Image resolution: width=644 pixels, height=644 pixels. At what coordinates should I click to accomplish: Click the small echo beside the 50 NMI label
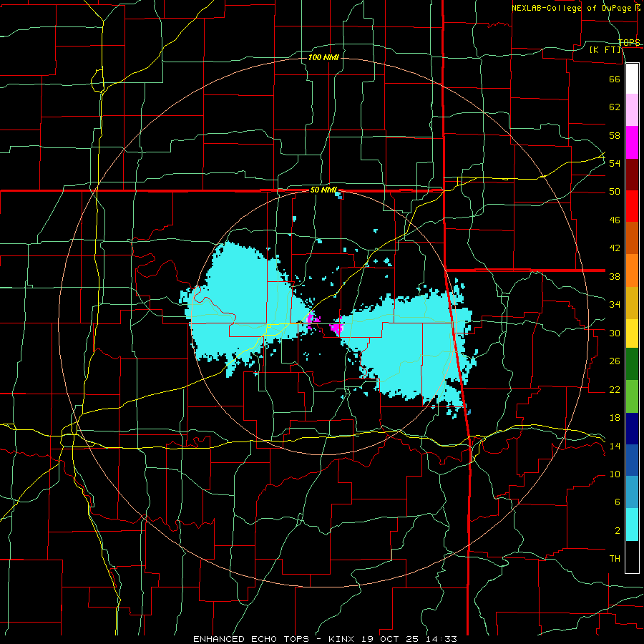[x=339, y=195]
